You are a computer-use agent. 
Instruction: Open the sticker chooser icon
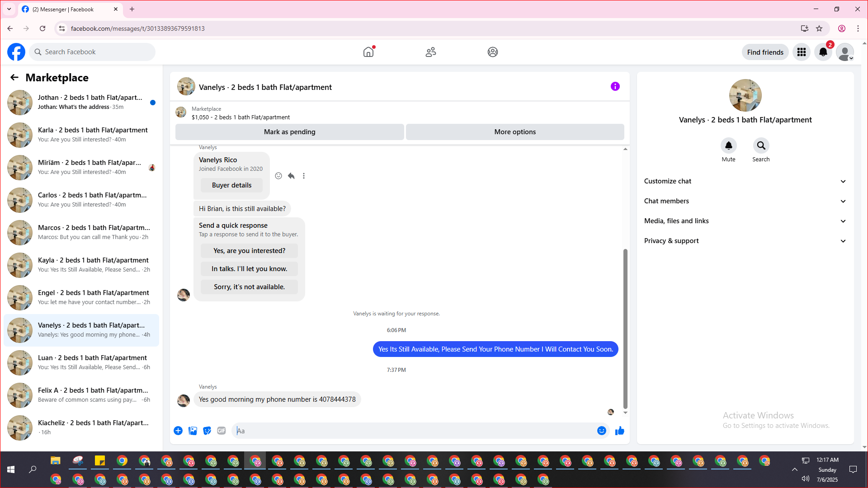pyautogui.click(x=207, y=431)
